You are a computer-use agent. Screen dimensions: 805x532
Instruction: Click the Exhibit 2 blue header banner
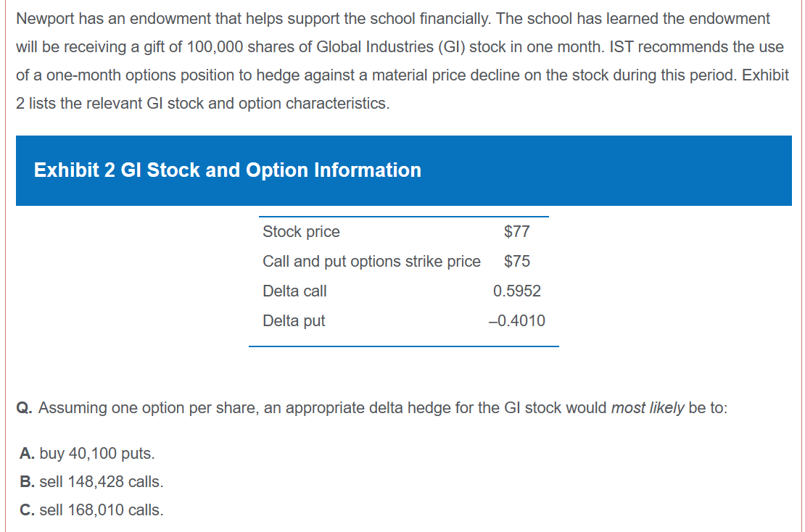(x=403, y=170)
